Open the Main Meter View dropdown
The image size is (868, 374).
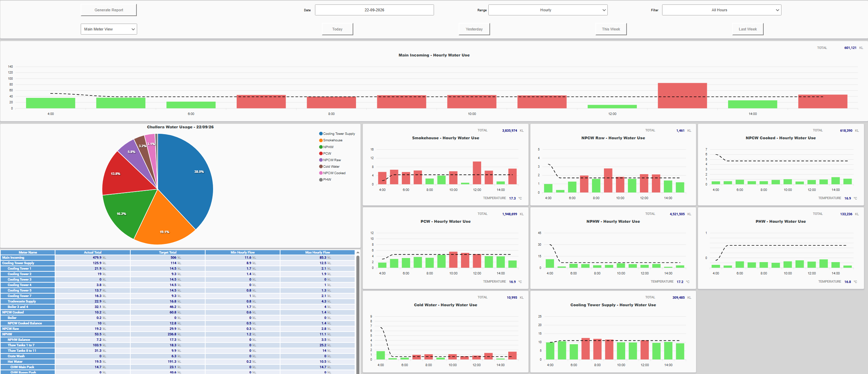coord(109,29)
